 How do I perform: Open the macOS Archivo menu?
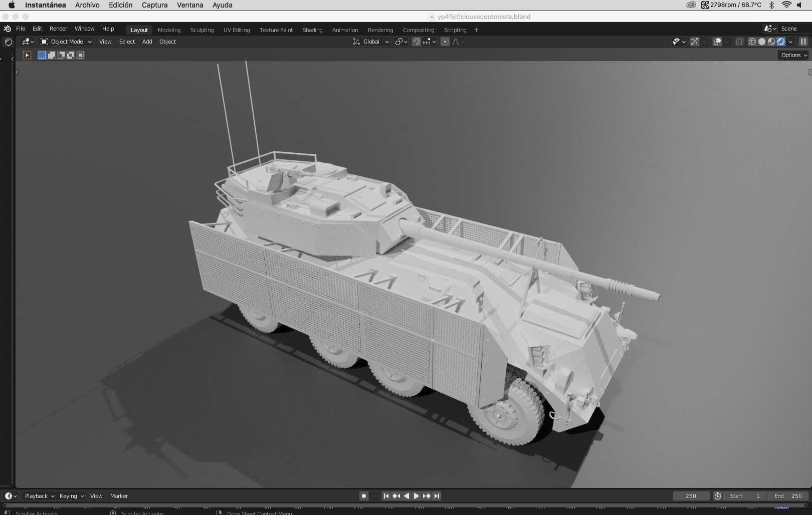[87, 5]
